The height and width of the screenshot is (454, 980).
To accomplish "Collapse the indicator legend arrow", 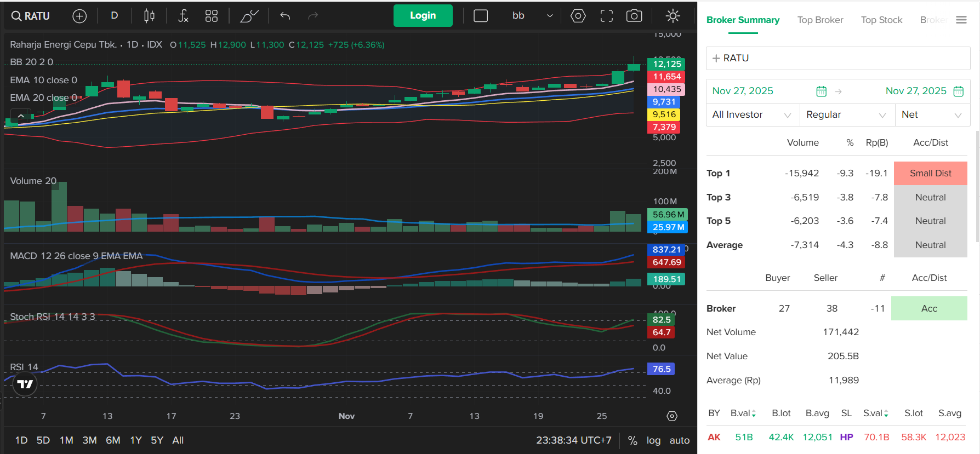I will point(20,116).
